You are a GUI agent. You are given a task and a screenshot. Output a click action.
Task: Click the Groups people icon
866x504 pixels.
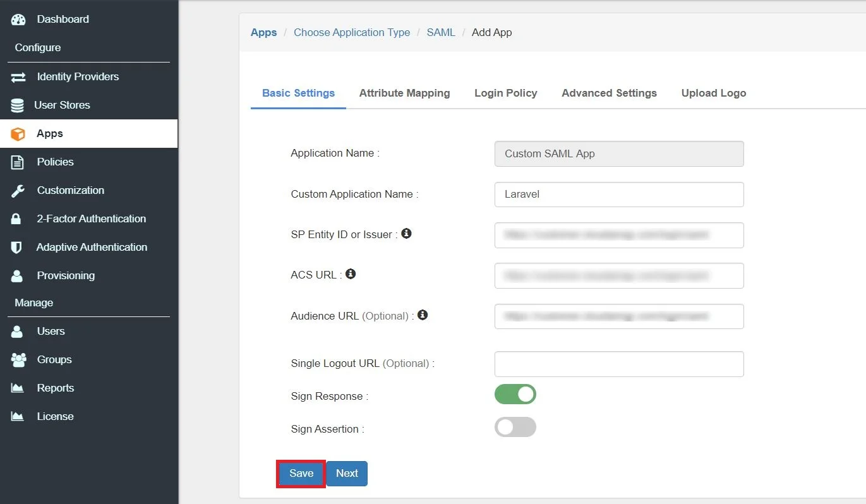point(18,360)
